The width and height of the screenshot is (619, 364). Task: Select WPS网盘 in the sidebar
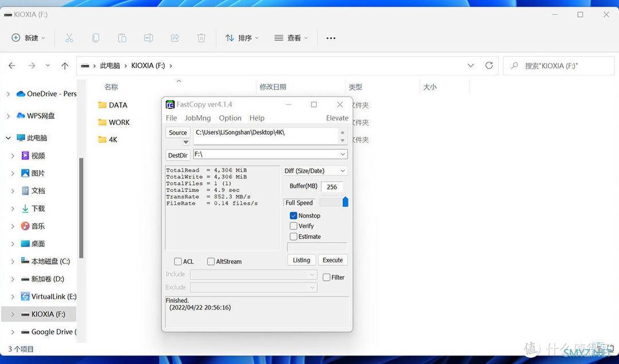tap(36, 116)
